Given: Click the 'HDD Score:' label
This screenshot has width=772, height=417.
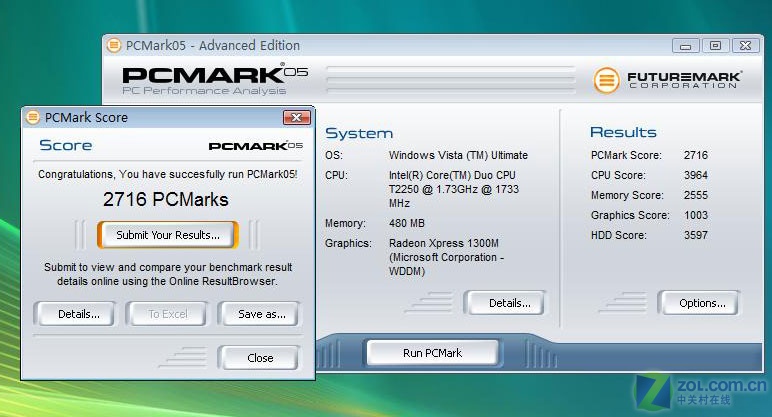Looking at the screenshot, I should (x=618, y=235).
